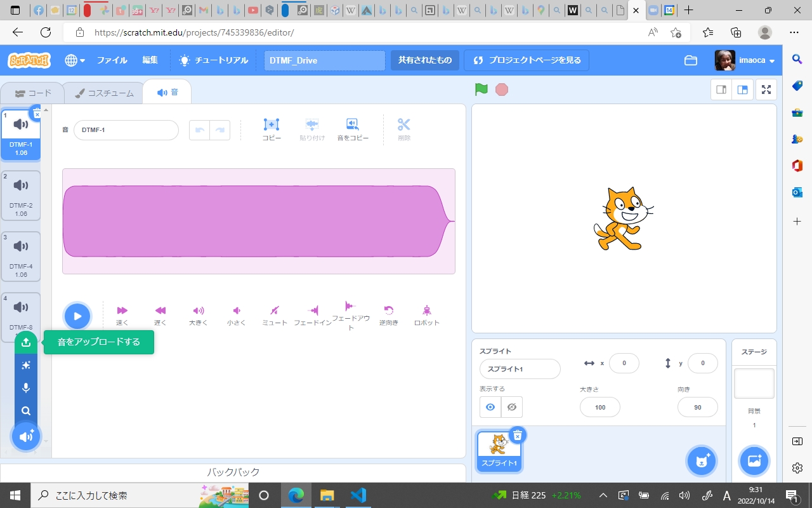
Task: Click the green flag
Action: (481, 90)
